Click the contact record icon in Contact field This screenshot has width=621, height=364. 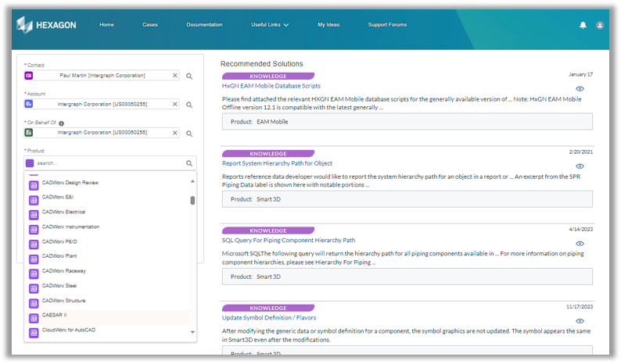coord(29,75)
